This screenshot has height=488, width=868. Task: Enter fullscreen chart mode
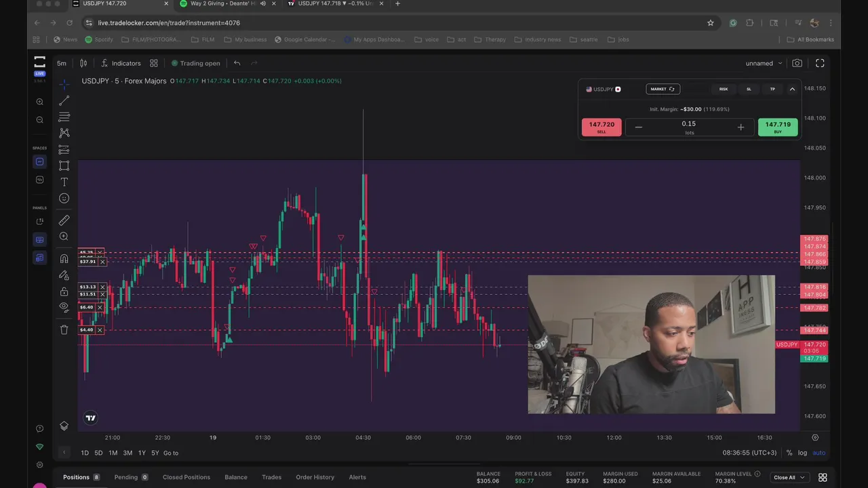820,63
